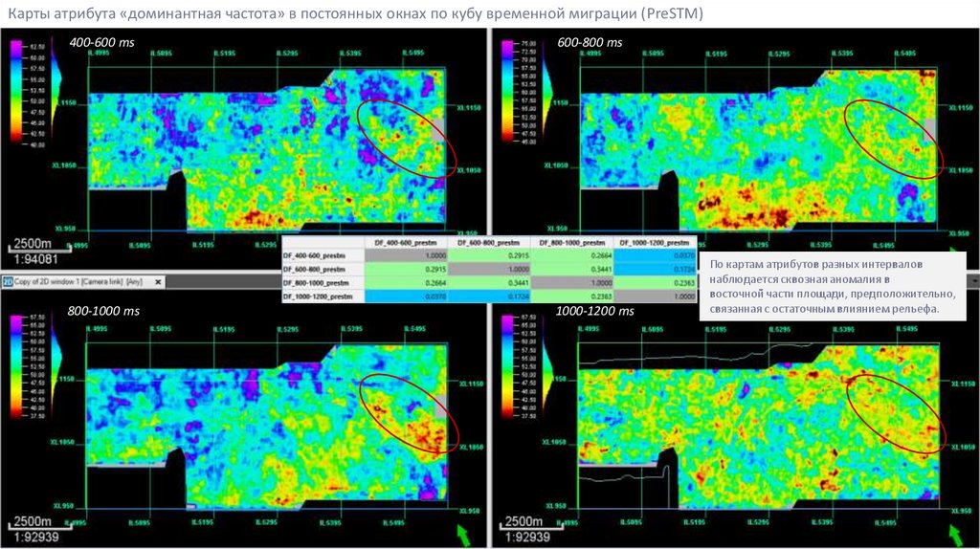Click the north arrow in the 800-1000 ms map
This screenshot has height=549, width=980.
click(x=463, y=535)
